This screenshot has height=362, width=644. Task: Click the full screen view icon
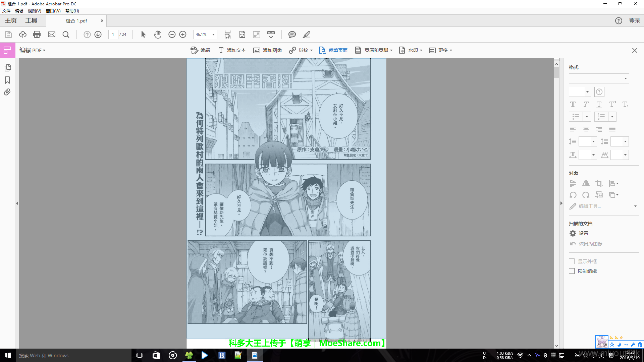click(257, 35)
